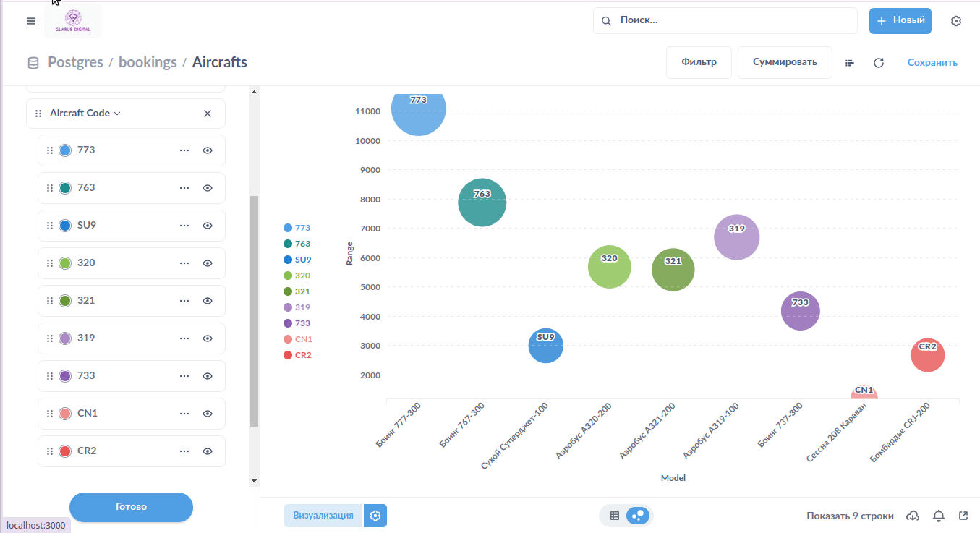The height and width of the screenshot is (533, 980).
Task: Open more options for 320 series
Action: point(184,263)
